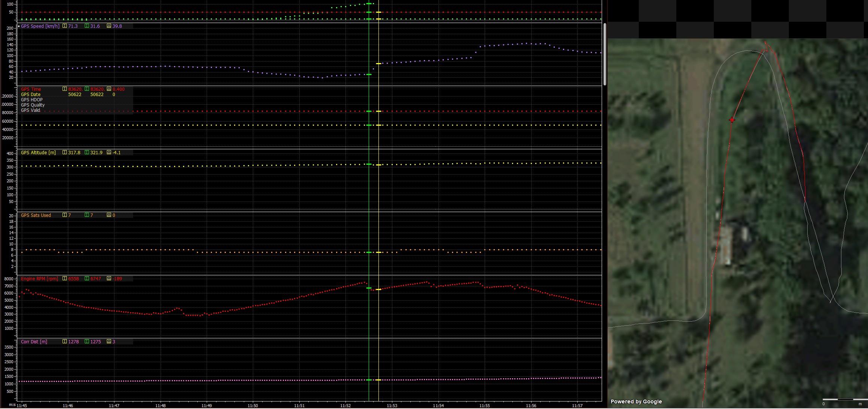
Task: Click the yellow cursor icon on GPS Altitude
Action: pyautogui.click(x=65, y=153)
